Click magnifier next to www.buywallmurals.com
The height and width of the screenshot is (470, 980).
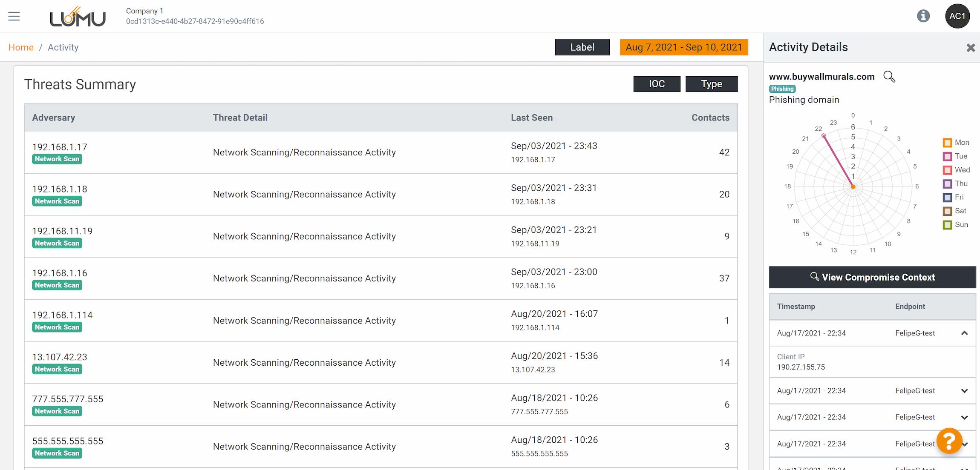[889, 77]
